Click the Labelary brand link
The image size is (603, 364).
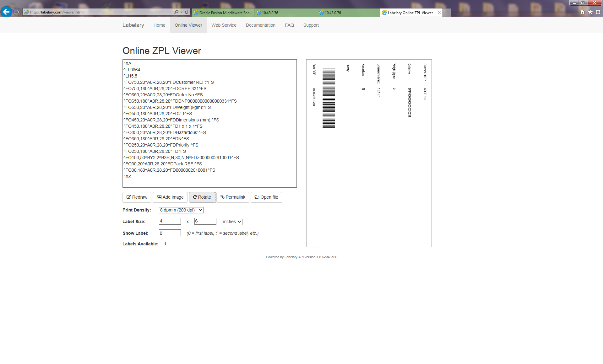point(133,25)
